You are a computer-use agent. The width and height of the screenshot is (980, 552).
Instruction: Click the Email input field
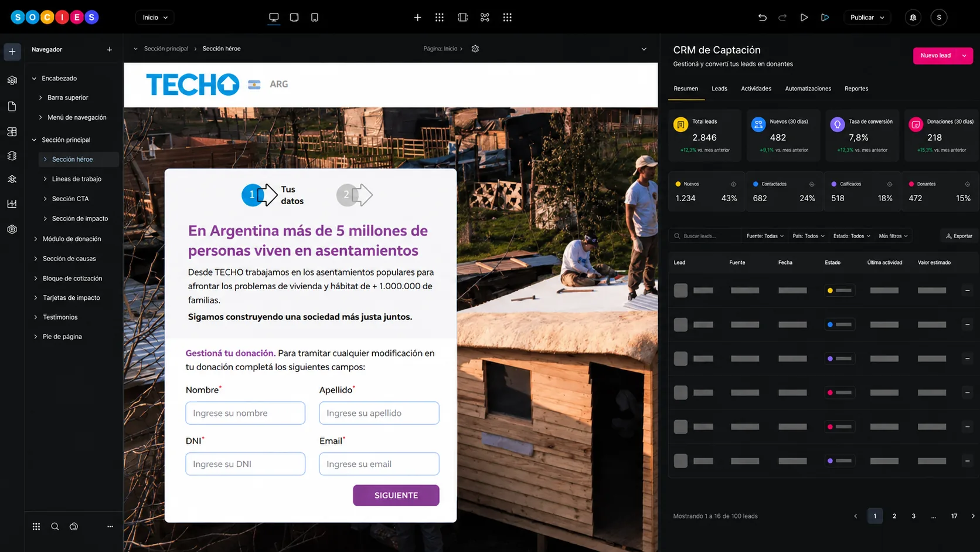click(x=379, y=464)
